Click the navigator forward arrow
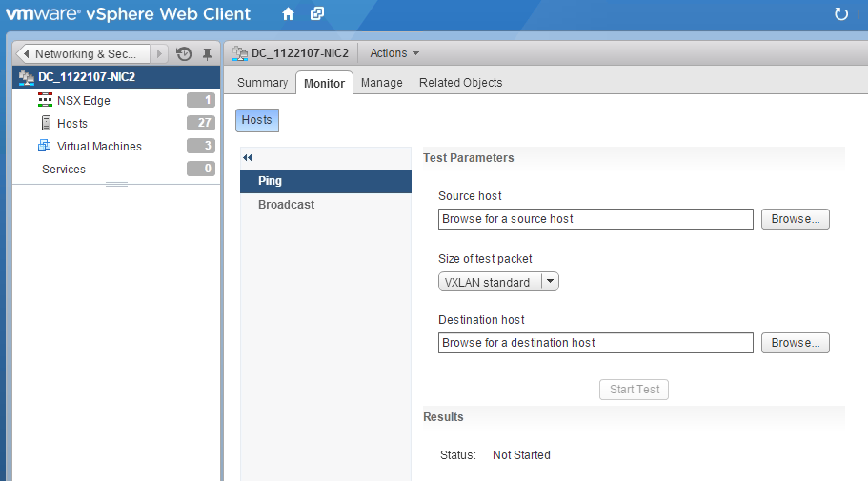This screenshot has width=868, height=481. [x=159, y=53]
